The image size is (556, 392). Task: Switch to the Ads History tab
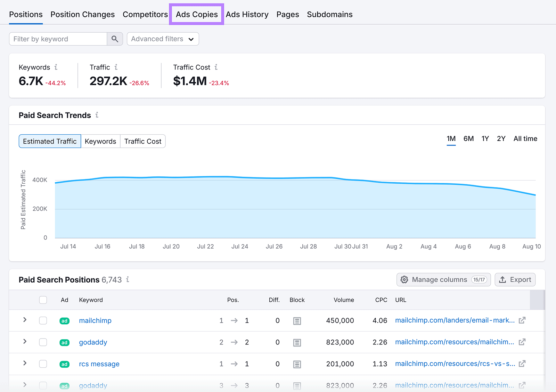pos(247,14)
